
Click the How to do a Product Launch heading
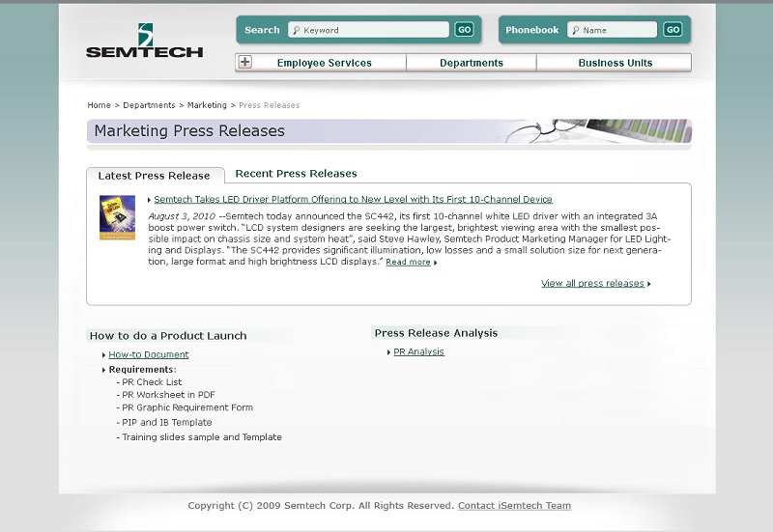click(x=168, y=336)
